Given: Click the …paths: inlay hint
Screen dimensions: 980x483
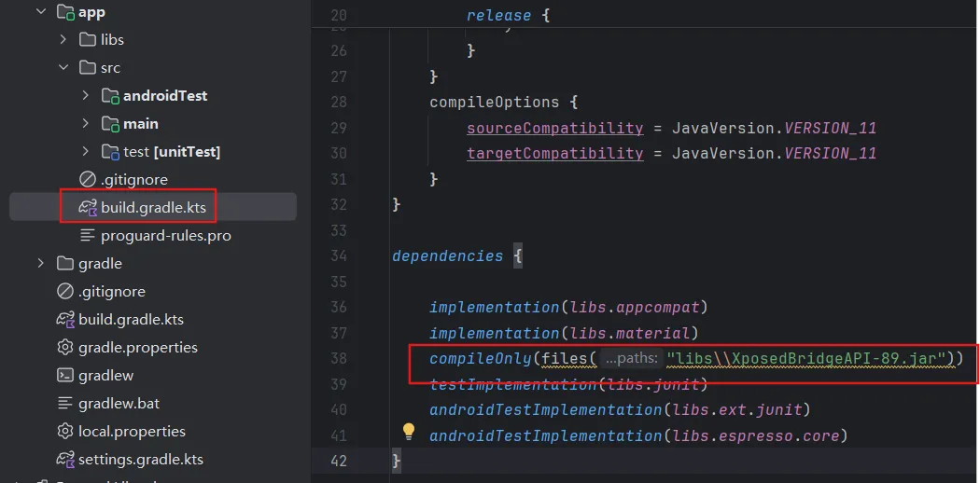Looking at the screenshot, I should coord(631,358).
